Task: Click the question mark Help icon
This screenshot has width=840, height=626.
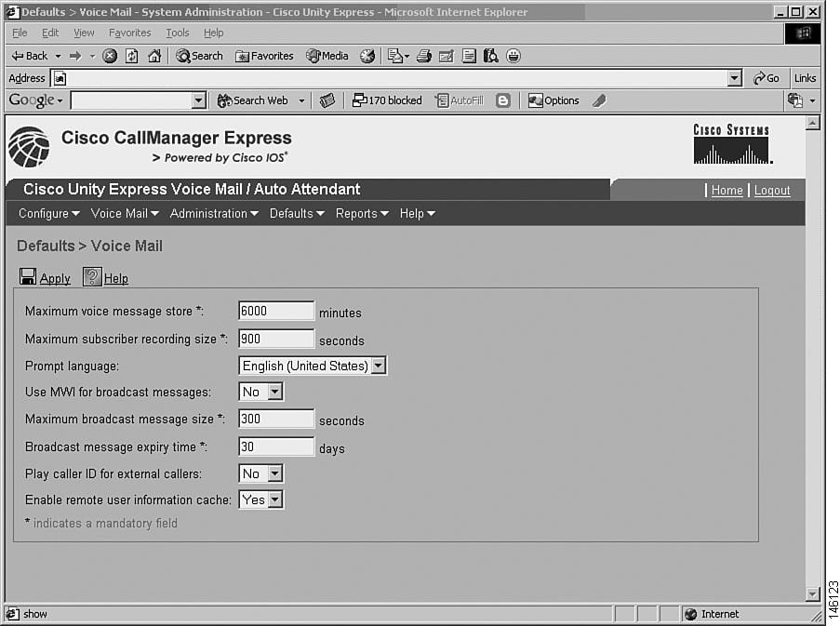Action: tap(92, 277)
